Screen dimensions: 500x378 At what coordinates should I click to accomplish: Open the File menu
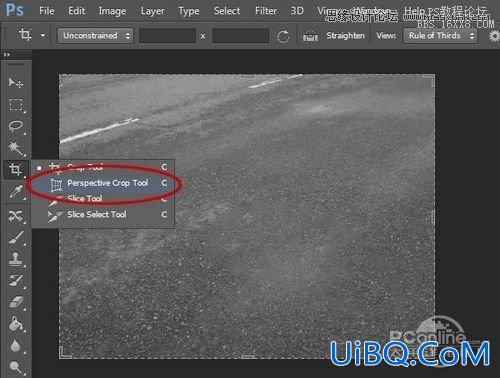tap(46, 11)
